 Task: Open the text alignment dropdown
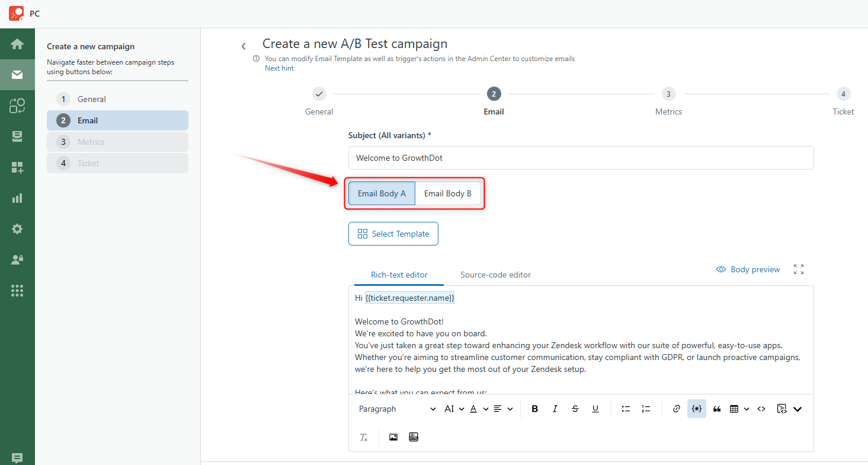503,409
